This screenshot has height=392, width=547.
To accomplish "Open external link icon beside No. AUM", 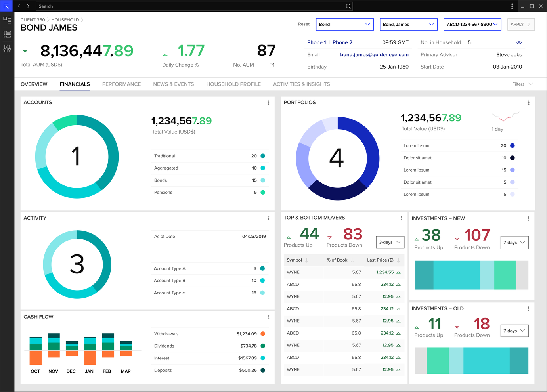I will tap(272, 65).
